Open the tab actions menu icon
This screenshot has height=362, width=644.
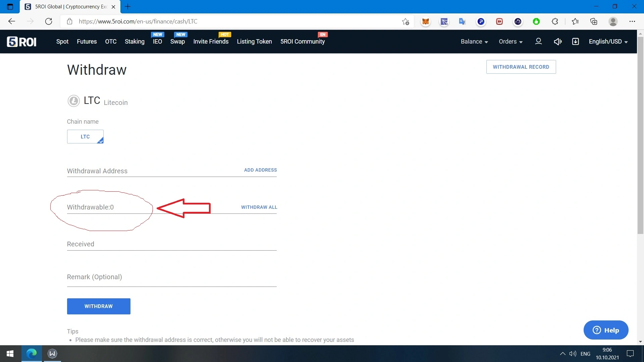coord(10,7)
